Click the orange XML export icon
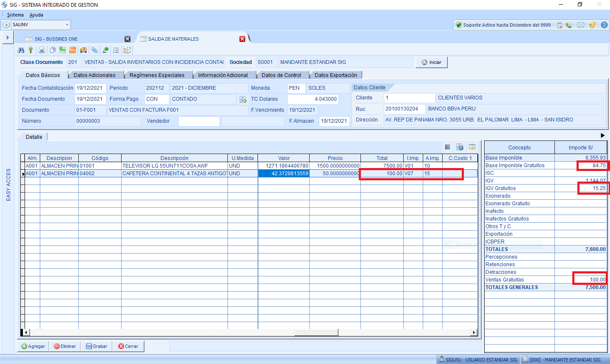 [72, 50]
